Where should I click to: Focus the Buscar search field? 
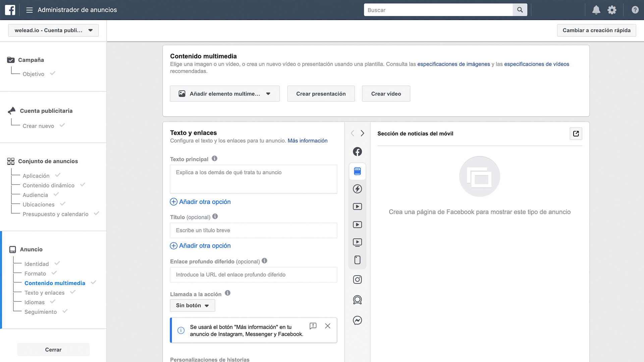[438, 10]
